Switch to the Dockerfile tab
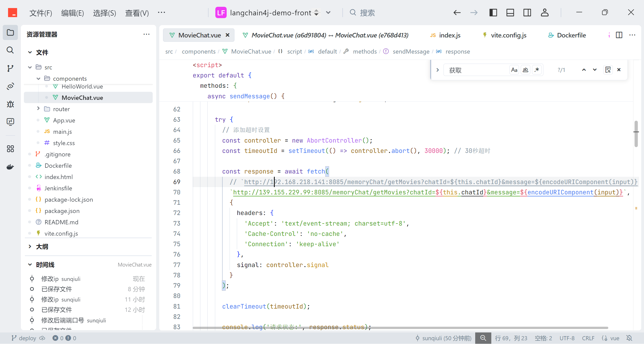This screenshot has height=344, width=644. click(571, 35)
